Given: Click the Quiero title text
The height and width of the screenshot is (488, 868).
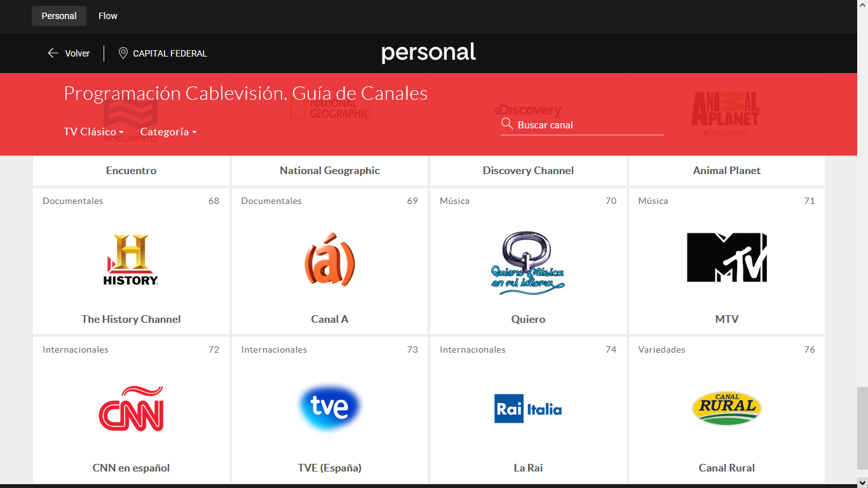Looking at the screenshot, I should click(528, 319).
